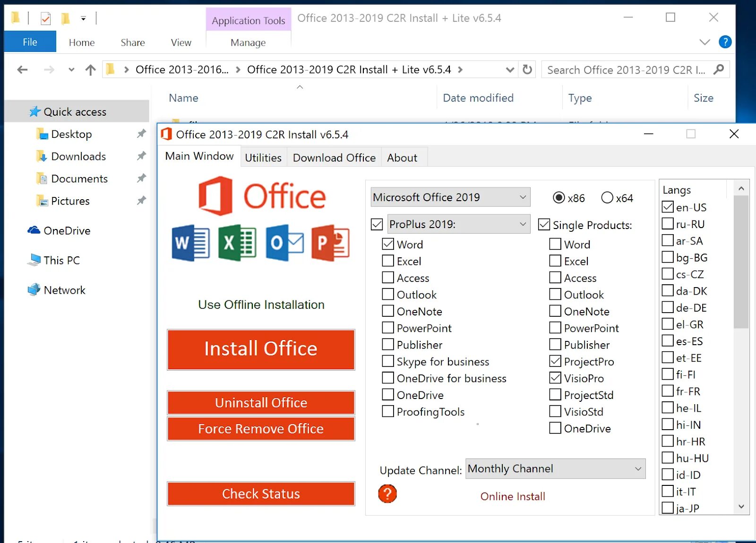756x543 pixels.
Task: Go back in File Explorer
Action: (22, 70)
